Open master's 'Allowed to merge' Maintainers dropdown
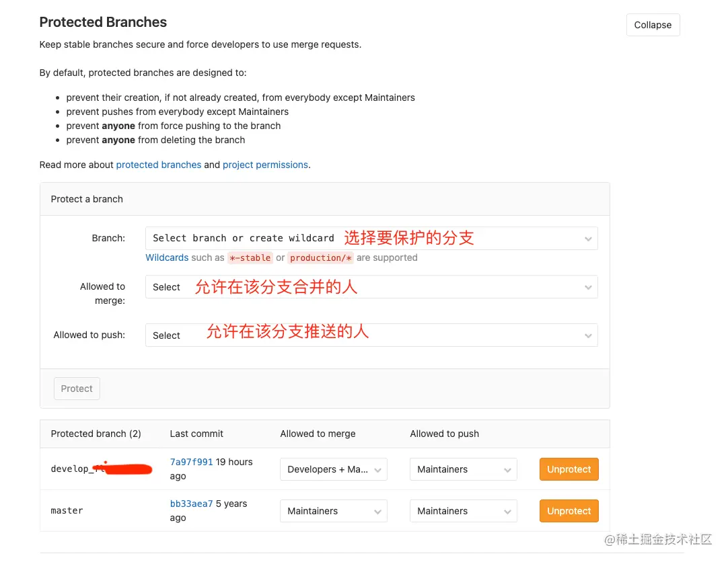The height and width of the screenshot is (562, 728). (x=333, y=510)
